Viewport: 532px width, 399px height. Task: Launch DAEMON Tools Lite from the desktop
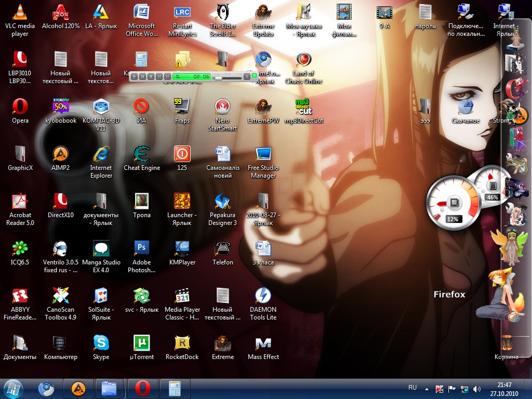pos(263,296)
